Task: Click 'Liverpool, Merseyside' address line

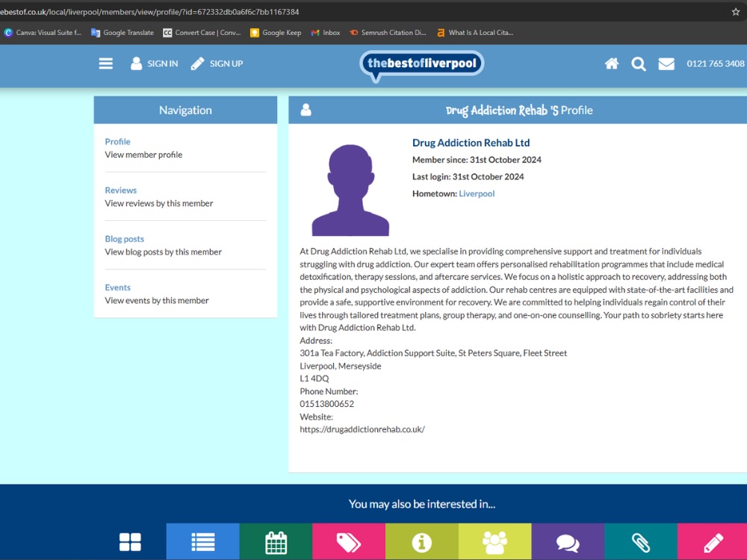Action: pos(340,366)
